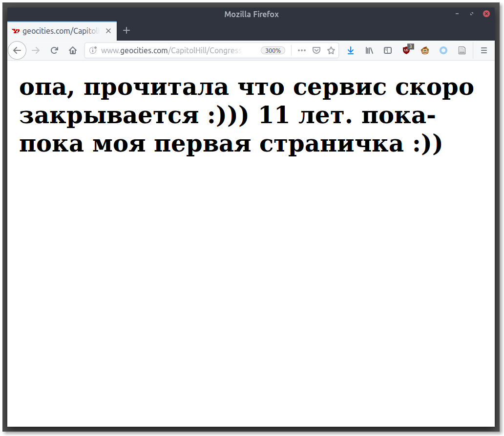This screenshot has width=504, height=436.
Task: Open the page actions three-dot menu
Action: pyautogui.click(x=302, y=50)
